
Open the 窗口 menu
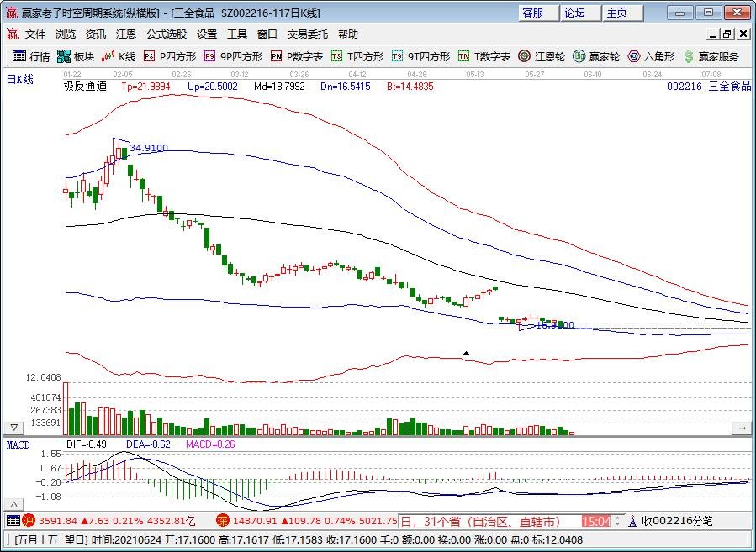[x=267, y=34]
